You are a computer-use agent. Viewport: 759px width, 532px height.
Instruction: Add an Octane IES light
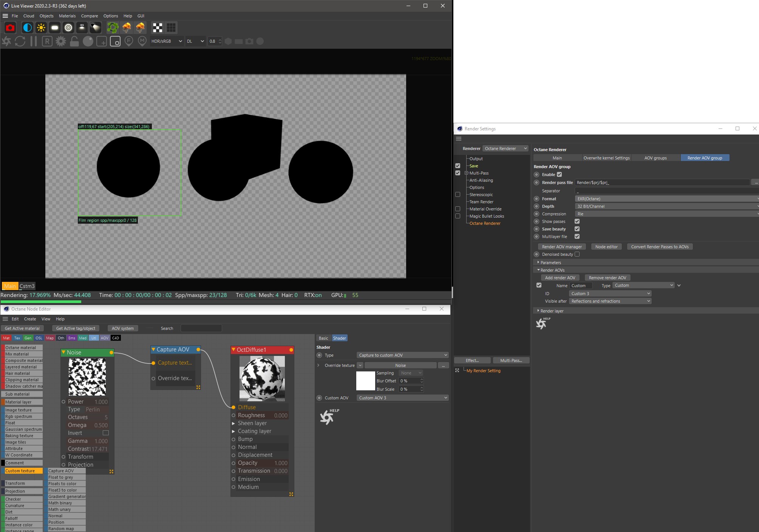pos(82,28)
